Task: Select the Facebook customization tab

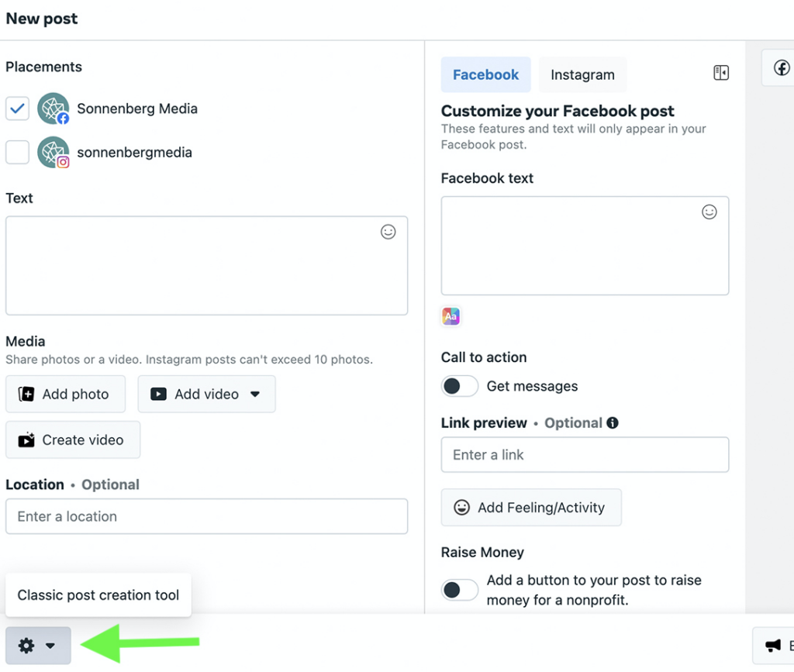Action: pyautogui.click(x=485, y=74)
